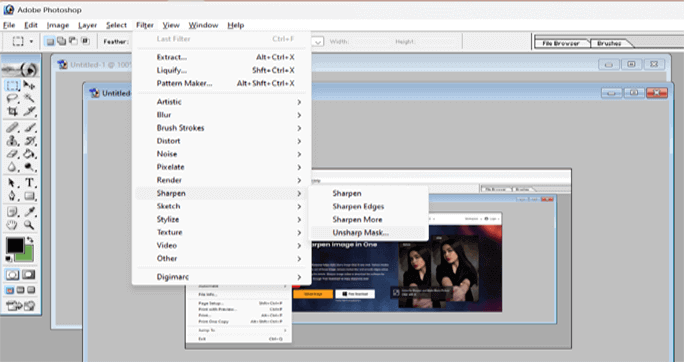684x362 pixels.
Task: Choose Sharpen Edges filter
Action: click(368, 206)
